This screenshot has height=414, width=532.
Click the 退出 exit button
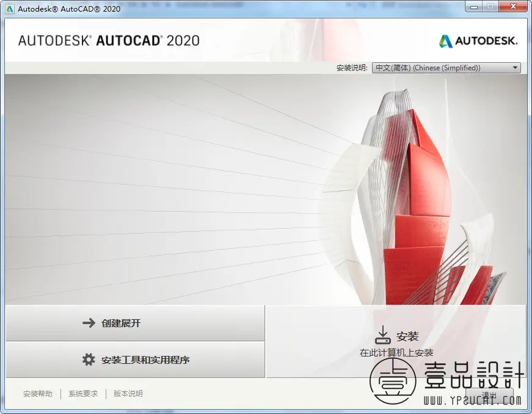click(489, 395)
